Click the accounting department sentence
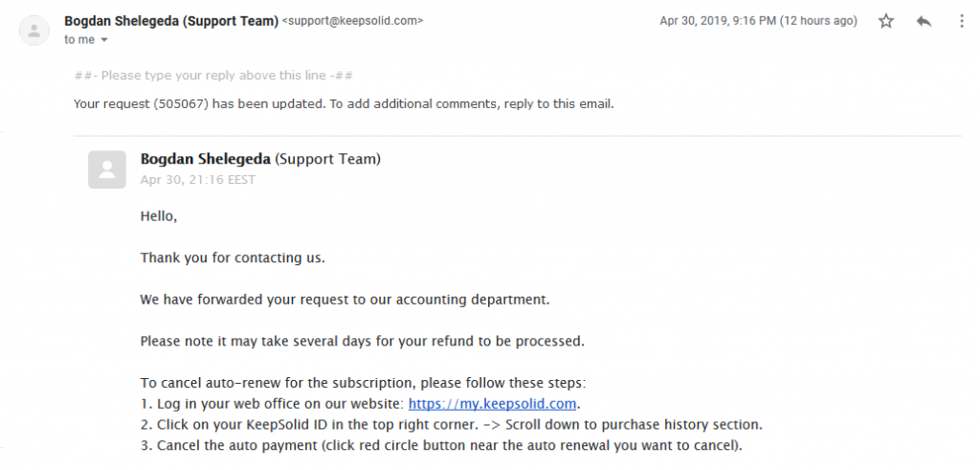 click(345, 300)
